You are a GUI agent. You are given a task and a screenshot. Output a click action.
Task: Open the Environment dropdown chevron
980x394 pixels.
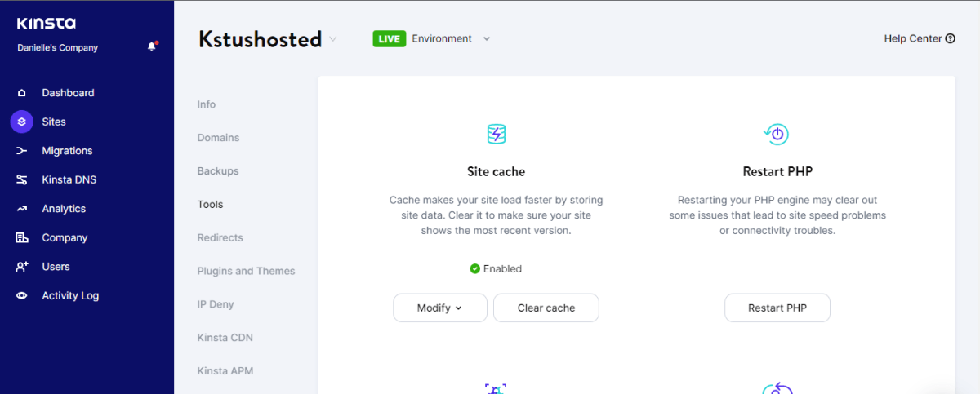click(486, 38)
